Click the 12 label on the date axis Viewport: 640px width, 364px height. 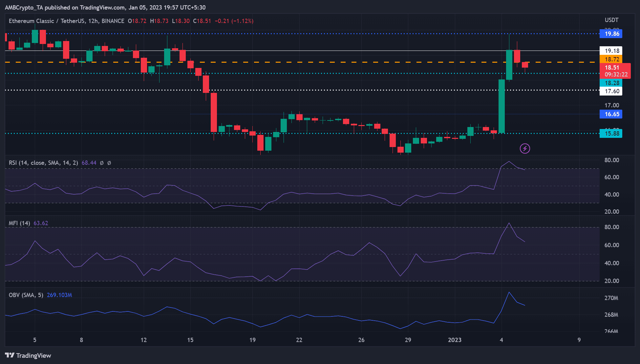[x=144, y=340]
